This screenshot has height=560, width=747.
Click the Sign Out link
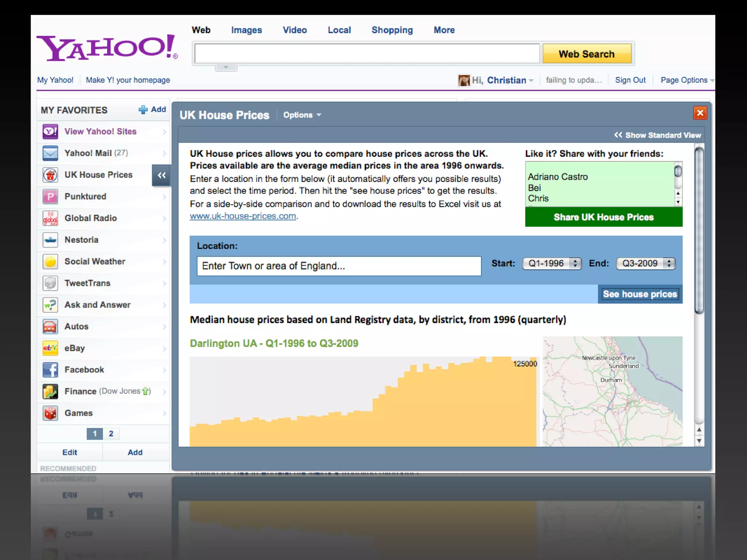click(x=630, y=80)
